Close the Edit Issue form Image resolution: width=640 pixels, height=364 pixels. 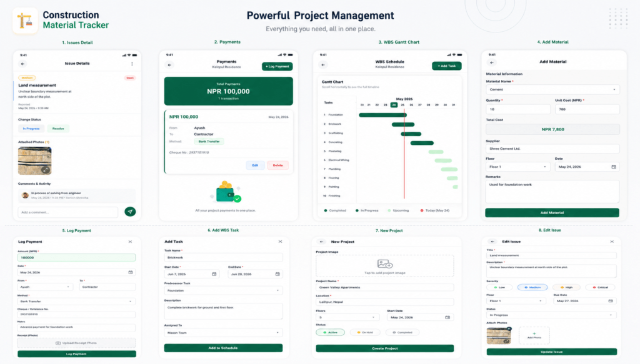pyautogui.click(x=612, y=242)
